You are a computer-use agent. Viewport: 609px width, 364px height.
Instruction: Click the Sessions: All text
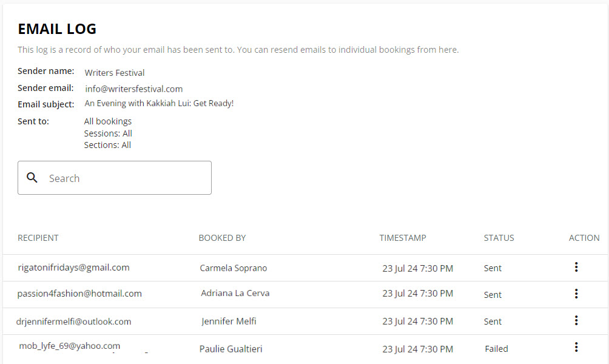[108, 133]
